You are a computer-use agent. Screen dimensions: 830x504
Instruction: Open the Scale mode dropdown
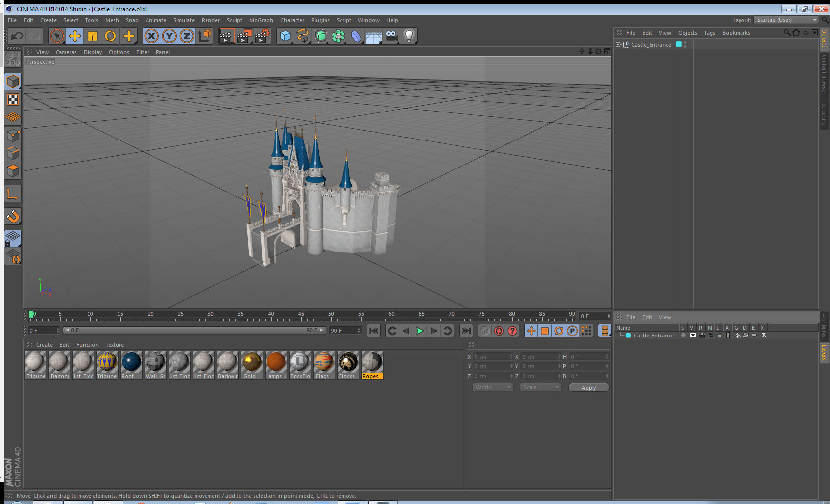(540, 387)
